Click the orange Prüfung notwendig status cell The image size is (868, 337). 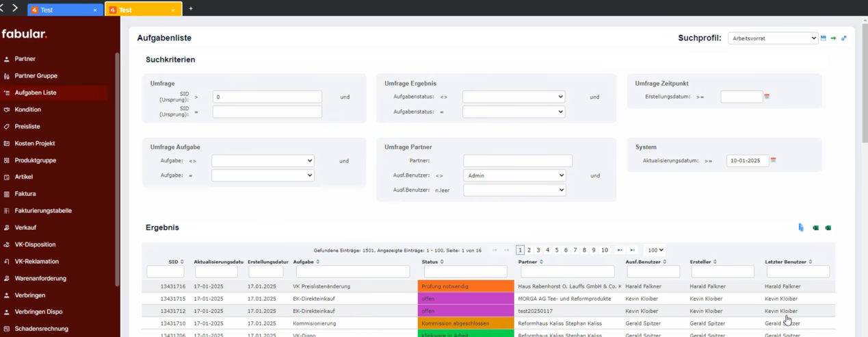point(465,286)
